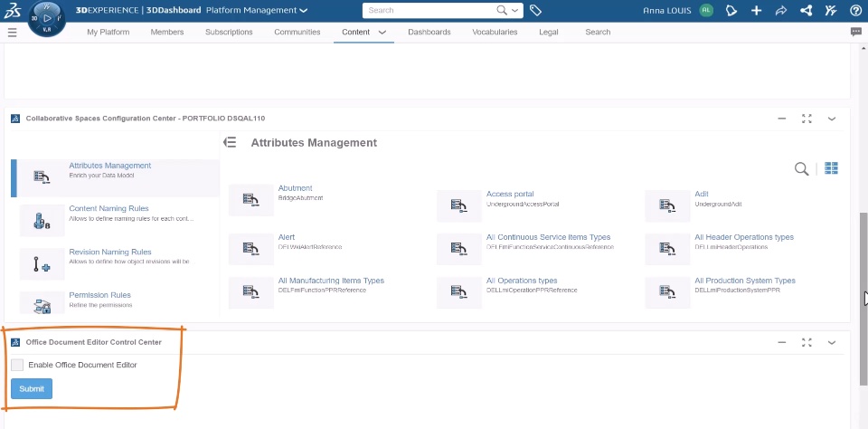This screenshot has height=429, width=868.
Task: Click the tag icon beside the search
Action: tap(534, 10)
